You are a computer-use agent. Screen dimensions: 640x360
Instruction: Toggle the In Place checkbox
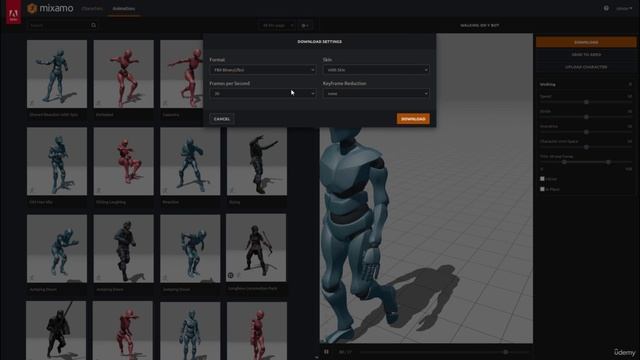[x=542, y=189]
